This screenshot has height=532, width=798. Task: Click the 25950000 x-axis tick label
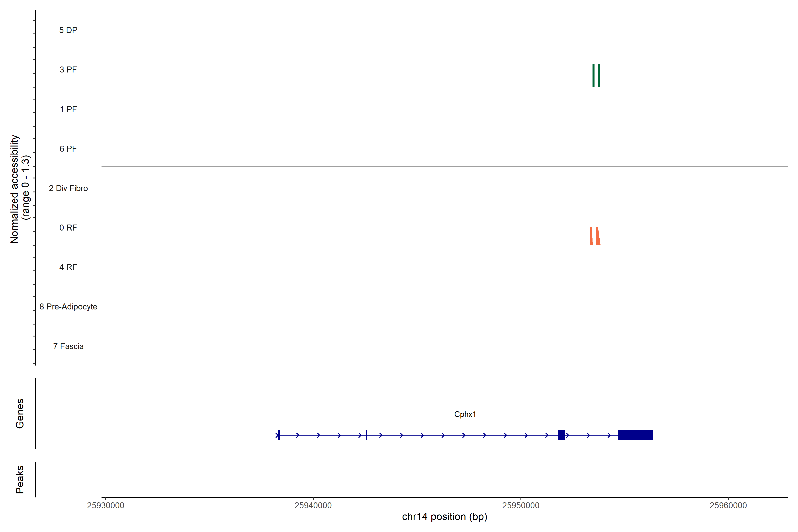(520, 505)
